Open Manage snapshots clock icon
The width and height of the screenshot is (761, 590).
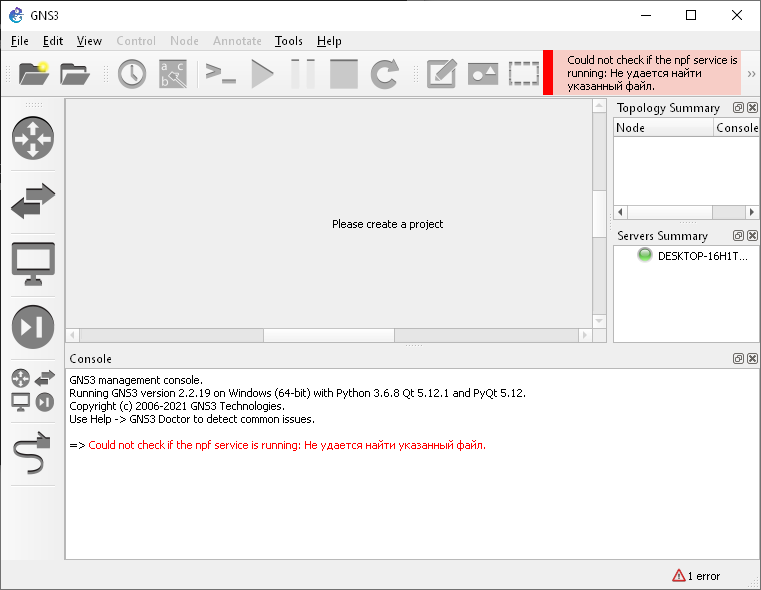[132, 74]
